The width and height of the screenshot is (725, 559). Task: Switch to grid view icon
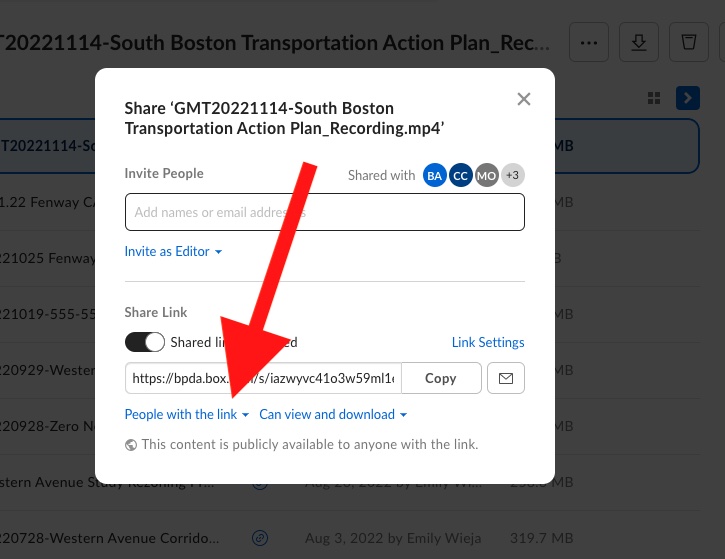[x=654, y=97]
